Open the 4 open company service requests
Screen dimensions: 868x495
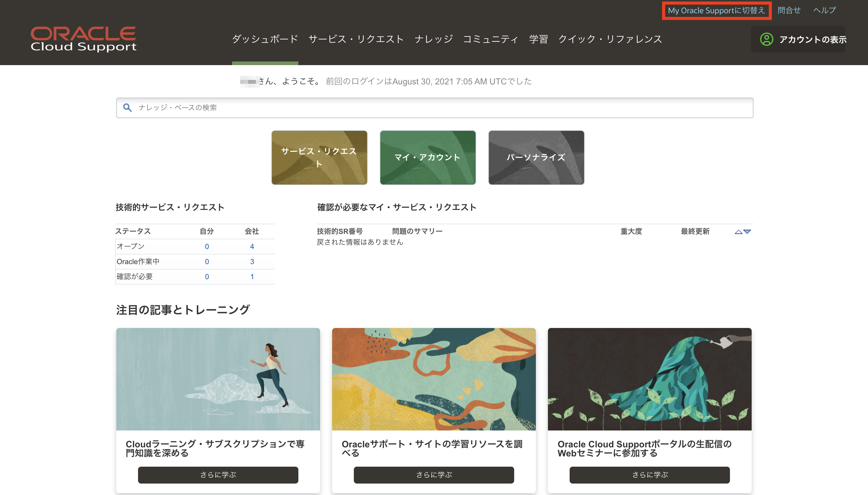tap(252, 246)
